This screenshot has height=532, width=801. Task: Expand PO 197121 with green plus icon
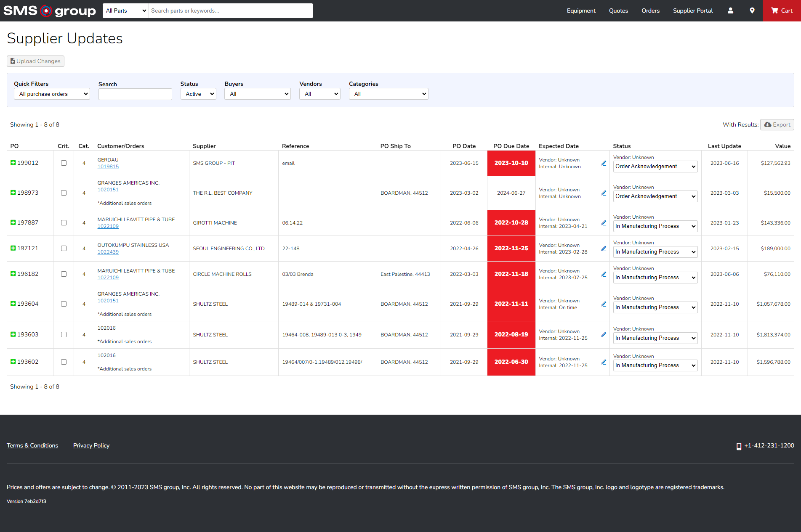pyautogui.click(x=13, y=248)
